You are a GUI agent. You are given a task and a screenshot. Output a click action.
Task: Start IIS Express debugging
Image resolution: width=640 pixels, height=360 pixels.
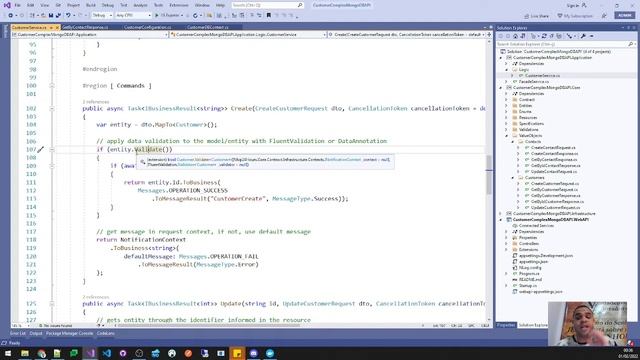167,16
